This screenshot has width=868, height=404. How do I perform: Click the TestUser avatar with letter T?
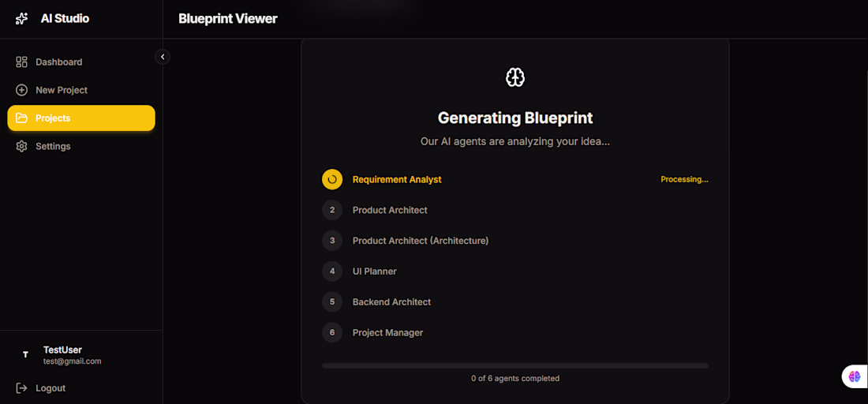25,355
